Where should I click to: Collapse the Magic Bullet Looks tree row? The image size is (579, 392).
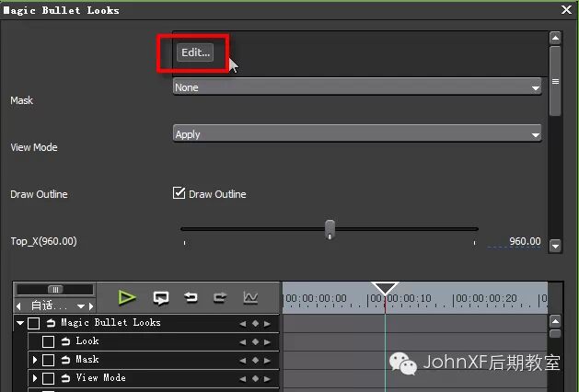(20, 323)
